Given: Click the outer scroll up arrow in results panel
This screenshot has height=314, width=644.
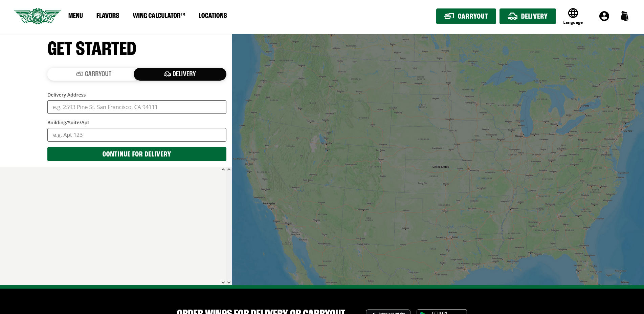Looking at the screenshot, I should [x=229, y=169].
